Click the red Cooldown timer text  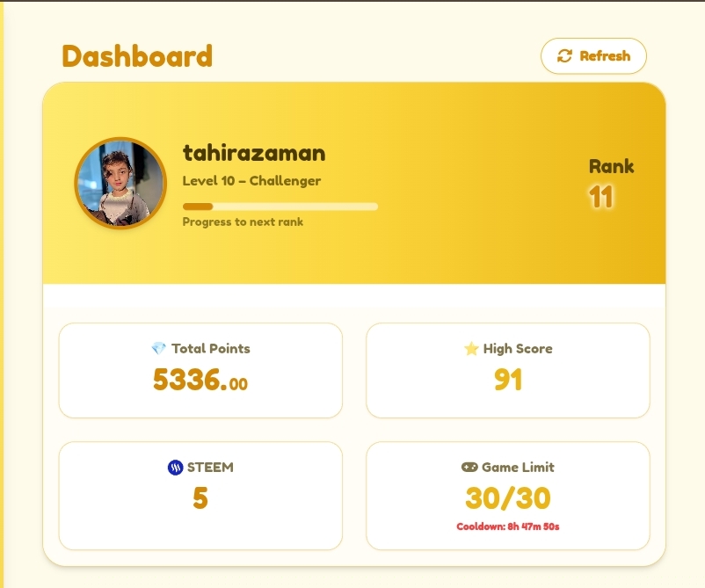508,526
